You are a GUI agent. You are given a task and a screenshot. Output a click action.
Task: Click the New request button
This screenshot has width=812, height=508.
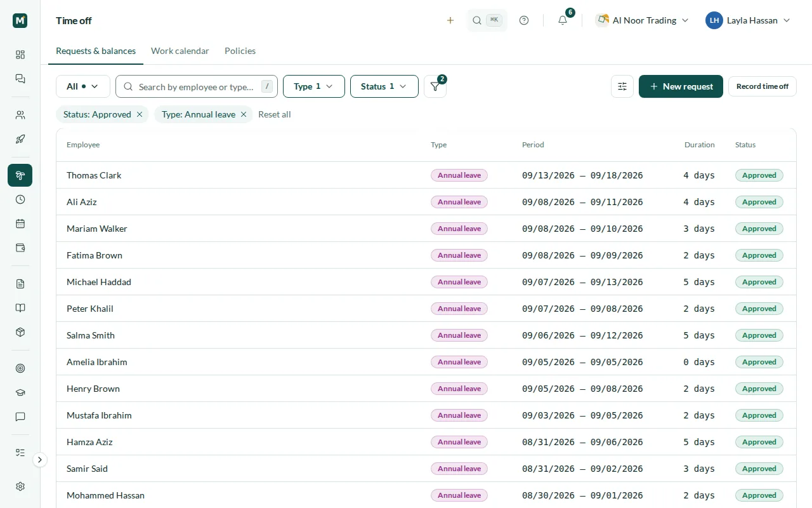click(681, 86)
